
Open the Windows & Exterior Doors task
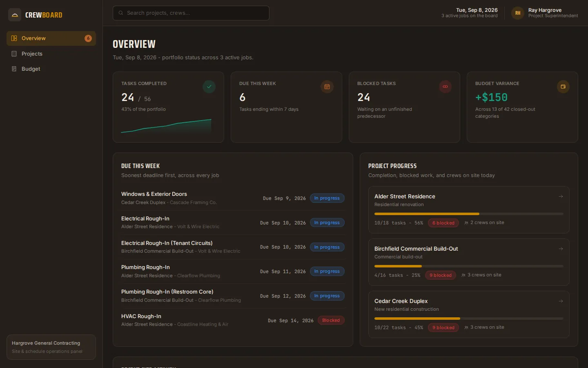[233, 198]
